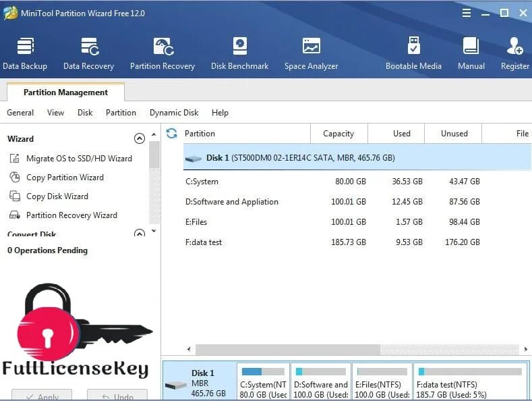
Task: Click the partition list's scroll right arrow
Action: click(x=525, y=349)
